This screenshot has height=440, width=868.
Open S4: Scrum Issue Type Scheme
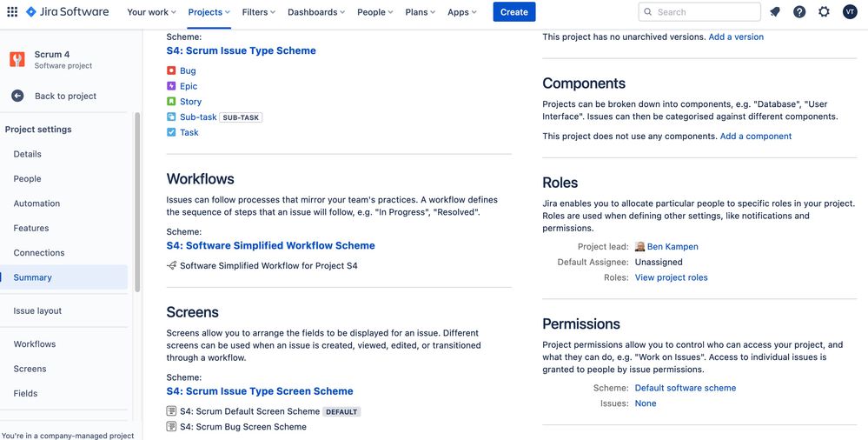[241, 50]
